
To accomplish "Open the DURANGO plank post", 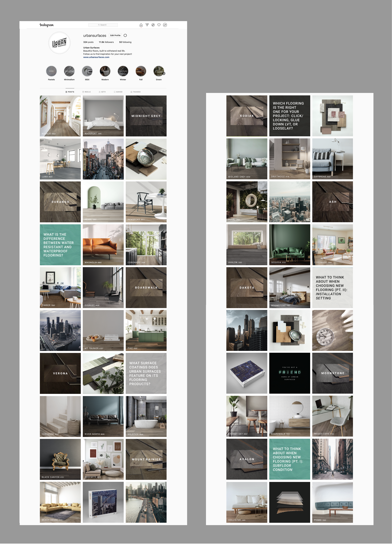I will 60,202.
